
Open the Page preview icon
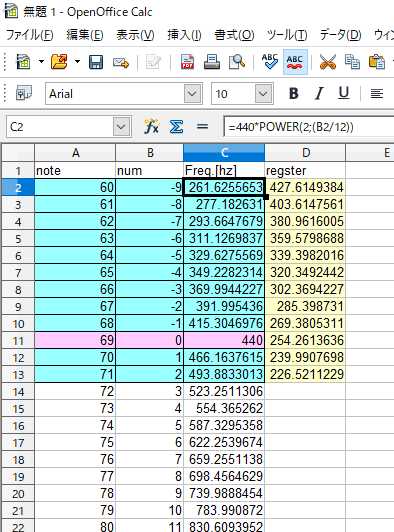tap(237, 62)
